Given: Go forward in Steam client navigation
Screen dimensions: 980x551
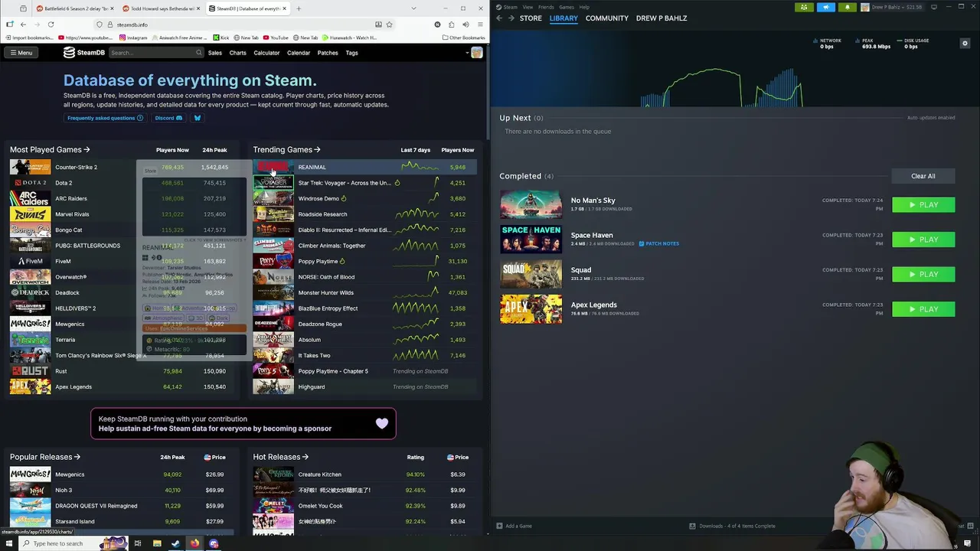Looking at the screenshot, I should (x=511, y=18).
